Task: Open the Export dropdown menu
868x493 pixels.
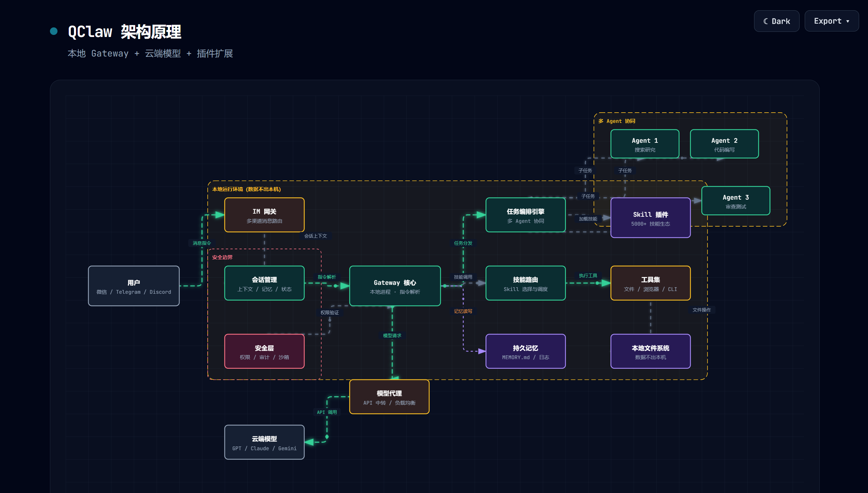Action: [831, 21]
